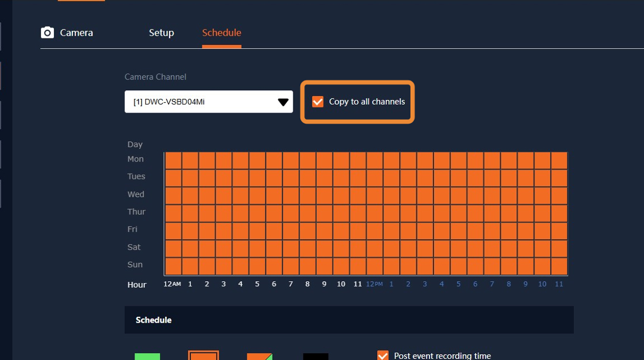Click the Saturday 11PM schedule cell
Image resolution: width=644 pixels, height=360 pixels.
[x=559, y=248]
